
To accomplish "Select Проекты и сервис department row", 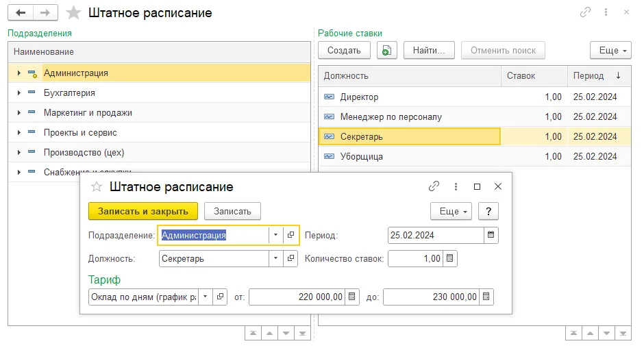I will [x=160, y=133].
